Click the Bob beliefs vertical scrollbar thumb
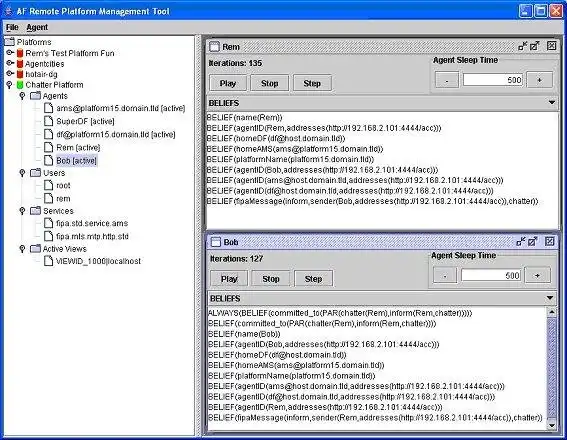This screenshot has height=440, width=567. tap(551, 367)
